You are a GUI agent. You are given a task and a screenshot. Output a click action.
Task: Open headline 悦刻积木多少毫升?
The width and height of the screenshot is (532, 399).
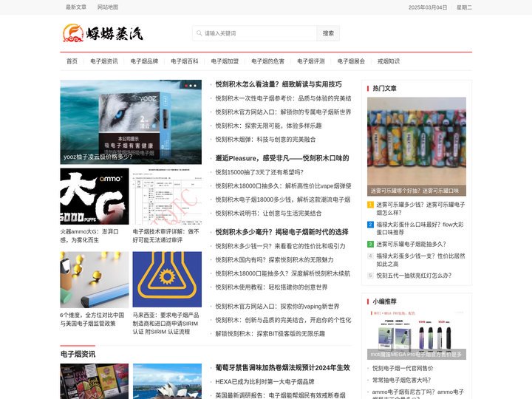[282, 232]
